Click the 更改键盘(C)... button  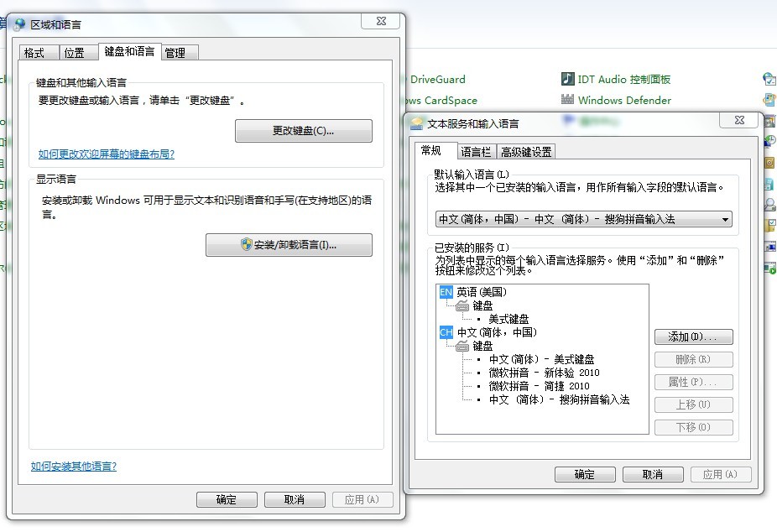coord(304,131)
